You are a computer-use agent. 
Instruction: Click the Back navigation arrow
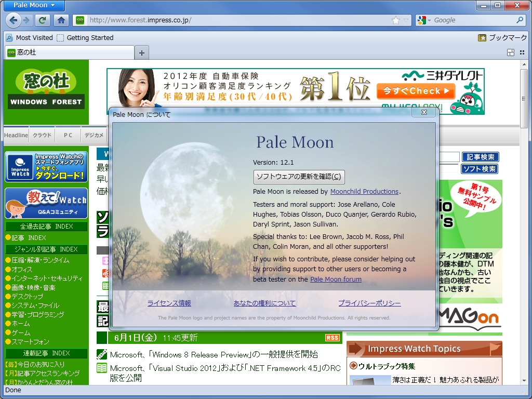[x=13, y=20]
